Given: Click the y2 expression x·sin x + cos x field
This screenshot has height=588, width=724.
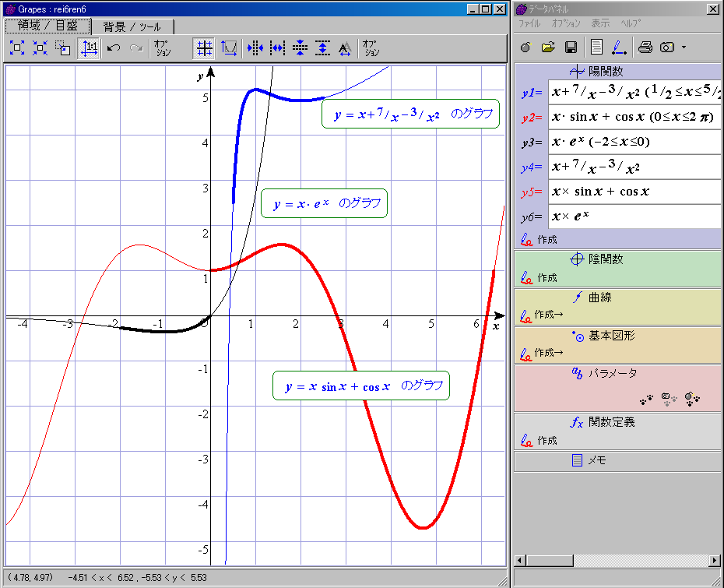Looking at the screenshot, I should pos(634,117).
